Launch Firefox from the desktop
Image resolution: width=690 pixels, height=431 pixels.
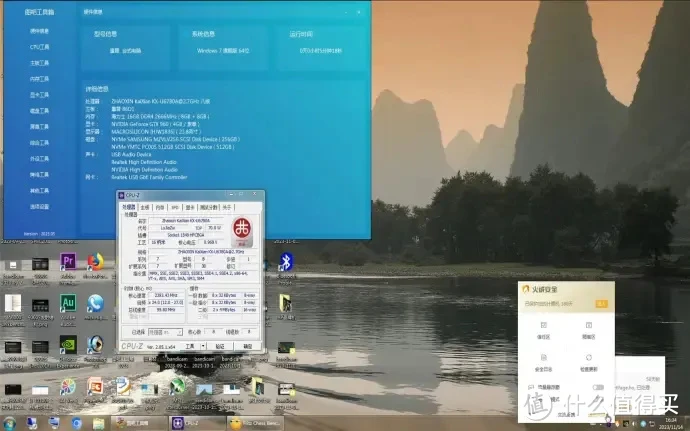(95, 262)
